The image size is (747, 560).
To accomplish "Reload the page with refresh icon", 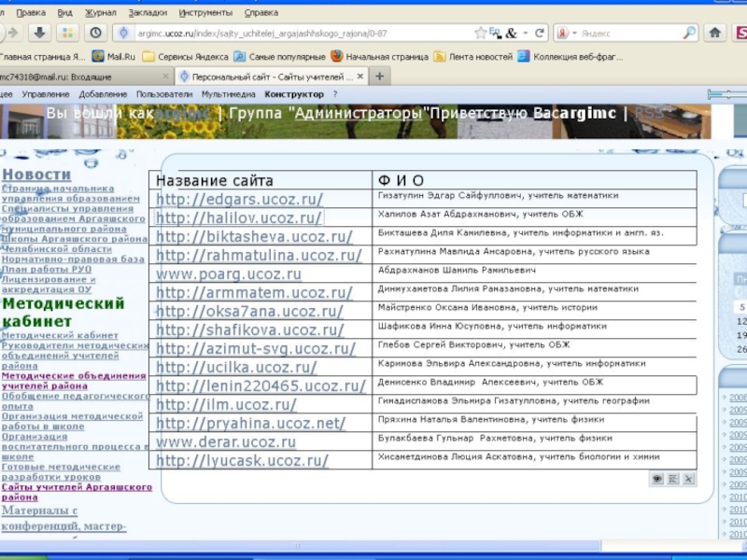I will tap(540, 33).
